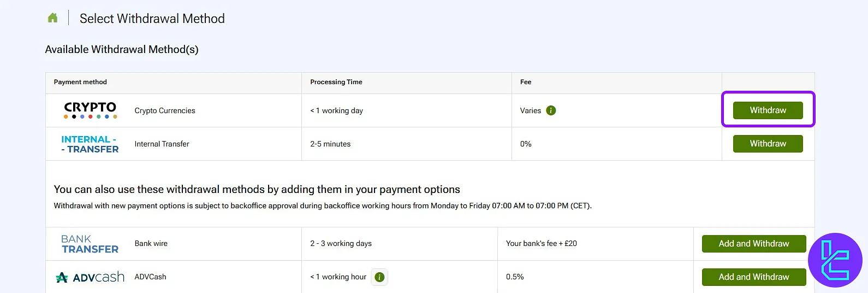Add and Withdraw via ADVCash
Image resolution: width=868 pixels, height=293 pixels.
click(754, 277)
